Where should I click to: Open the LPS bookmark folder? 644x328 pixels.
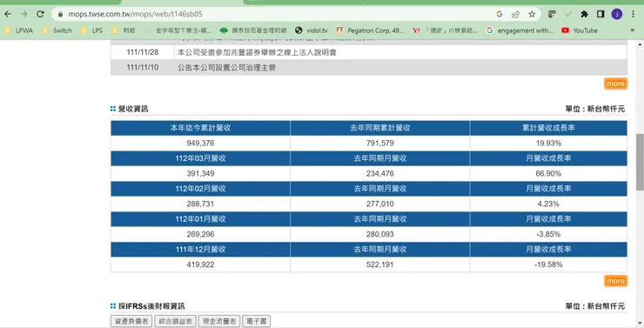91,30
